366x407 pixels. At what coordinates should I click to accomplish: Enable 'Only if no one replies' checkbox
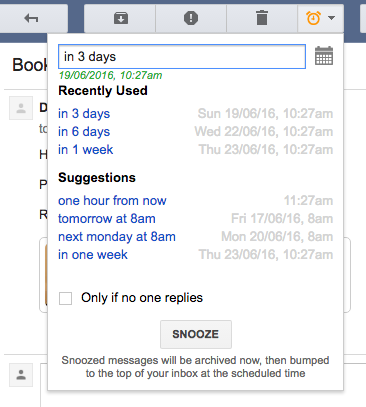65,298
